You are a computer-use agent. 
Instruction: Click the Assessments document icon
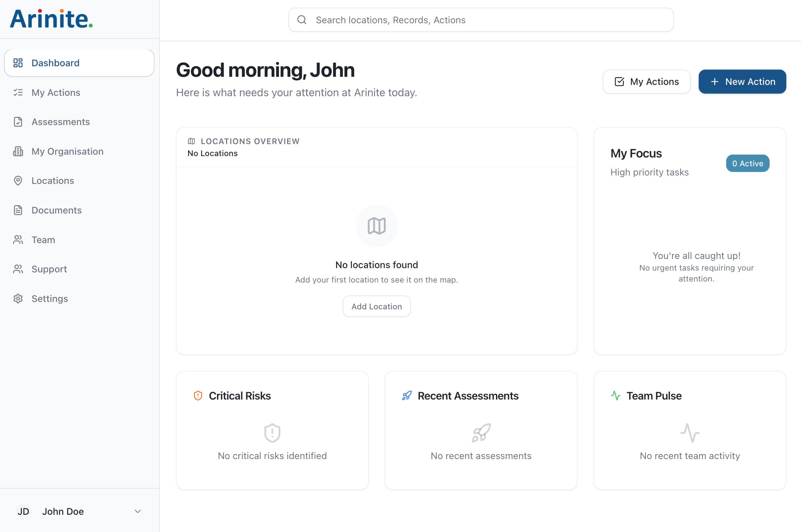click(x=18, y=122)
